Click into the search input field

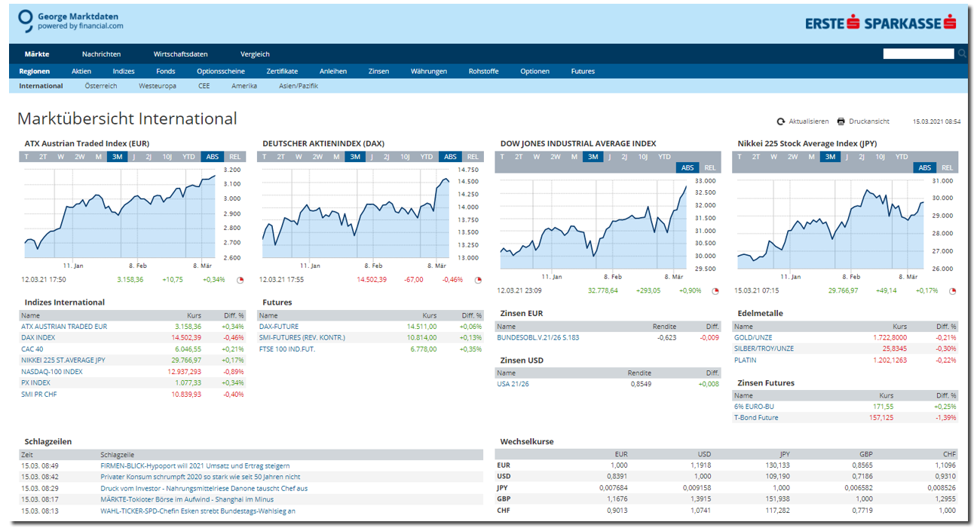click(919, 54)
